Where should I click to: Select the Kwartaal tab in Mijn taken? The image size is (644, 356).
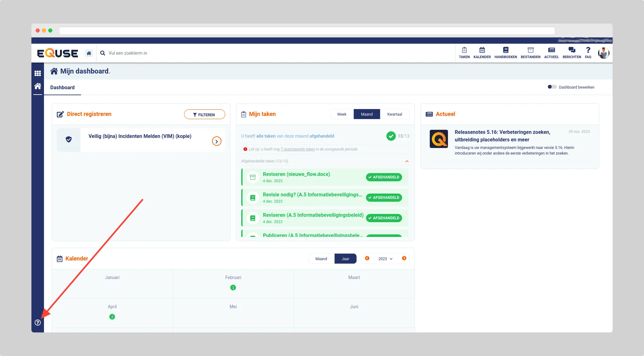click(x=394, y=114)
